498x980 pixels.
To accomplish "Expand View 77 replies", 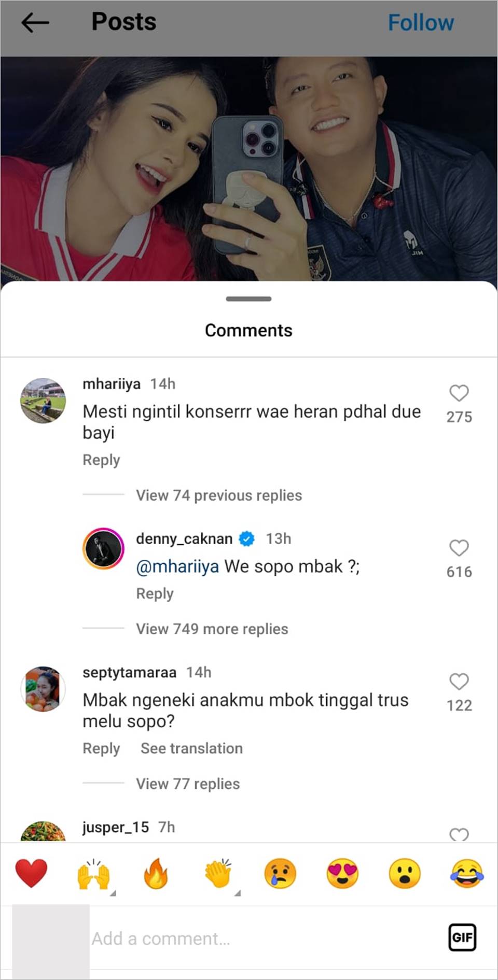I will (188, 784).
